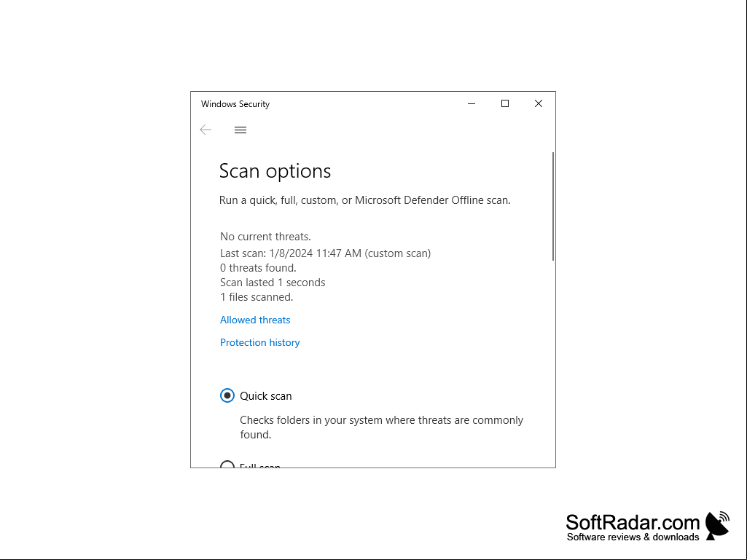The height and width of the screenshot is (560, 747).
Task: Minimize the Windows Security window
Action: [x=472, y=104]
